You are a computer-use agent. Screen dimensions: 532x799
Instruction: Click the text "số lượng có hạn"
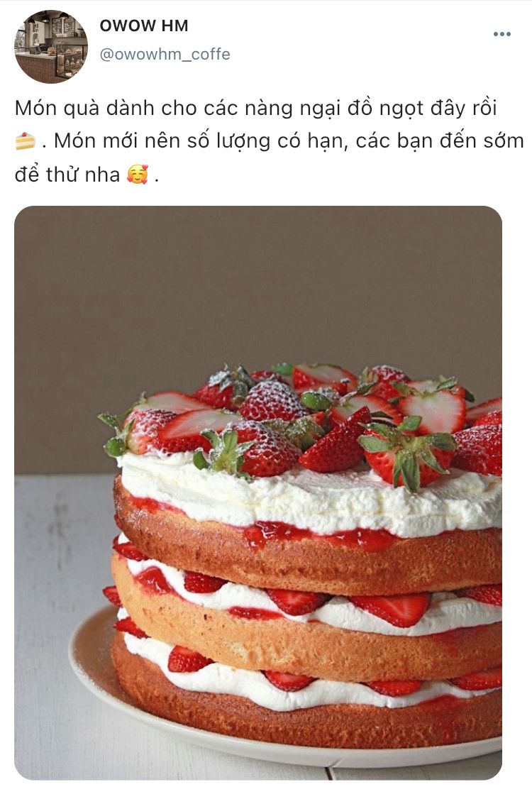click(x=267, y=141)
